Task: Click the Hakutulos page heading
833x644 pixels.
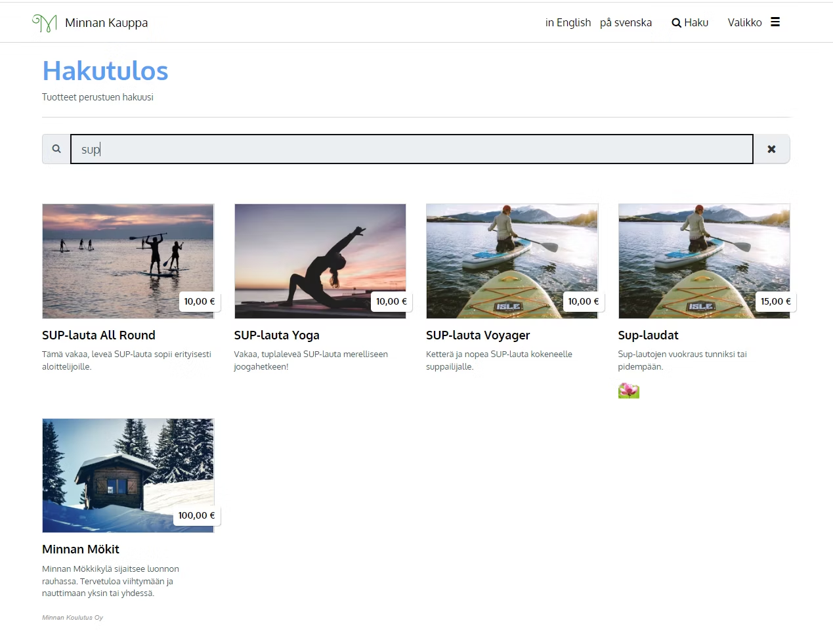Action: tap(105, 71)
